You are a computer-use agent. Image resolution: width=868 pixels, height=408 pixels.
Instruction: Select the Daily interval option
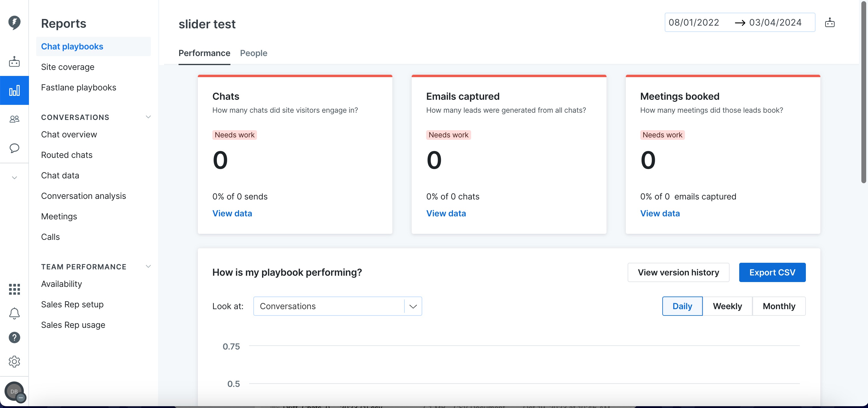click(682, 306)
